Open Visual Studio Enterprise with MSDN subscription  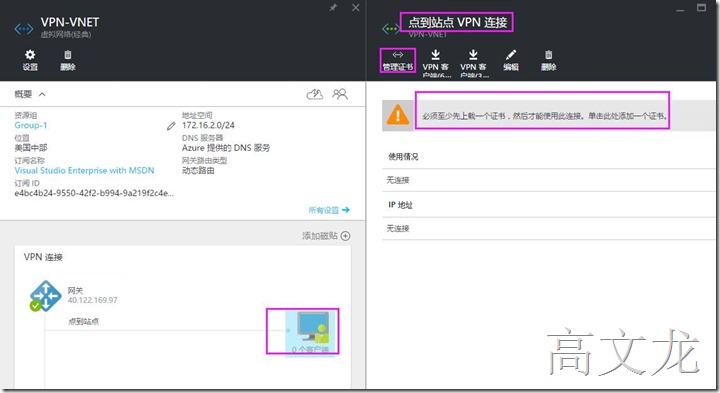tap(84, 170)
